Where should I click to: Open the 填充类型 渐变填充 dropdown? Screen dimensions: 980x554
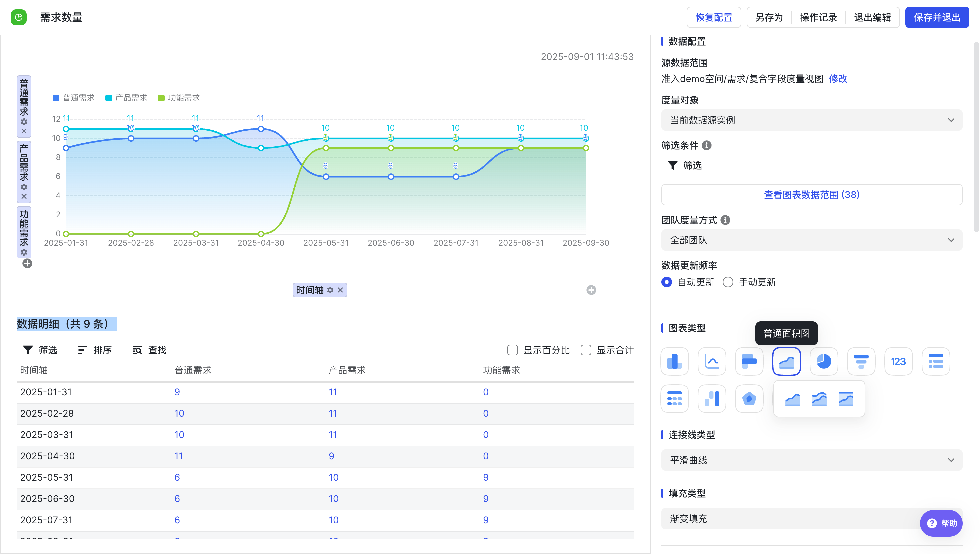811,519
